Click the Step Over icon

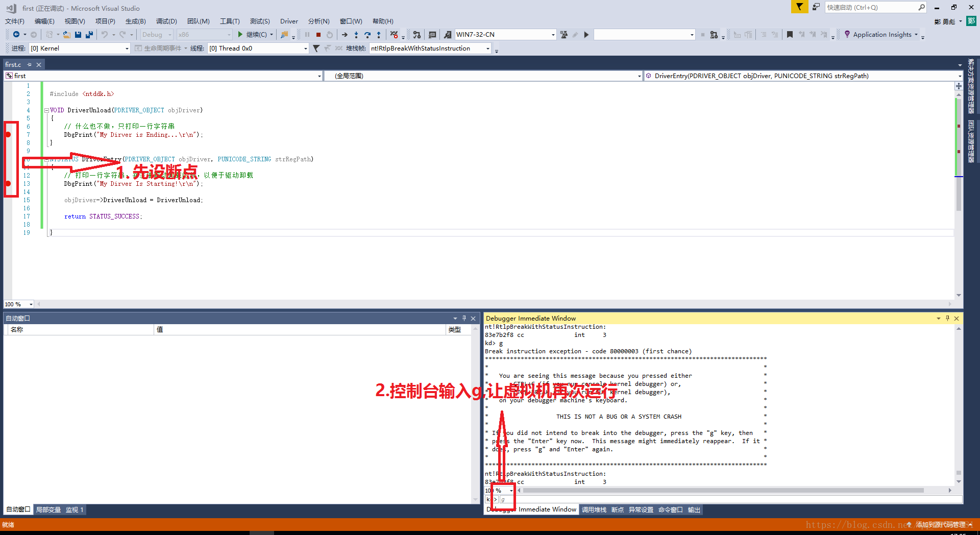pyautogui.click(x=367, y=35)
